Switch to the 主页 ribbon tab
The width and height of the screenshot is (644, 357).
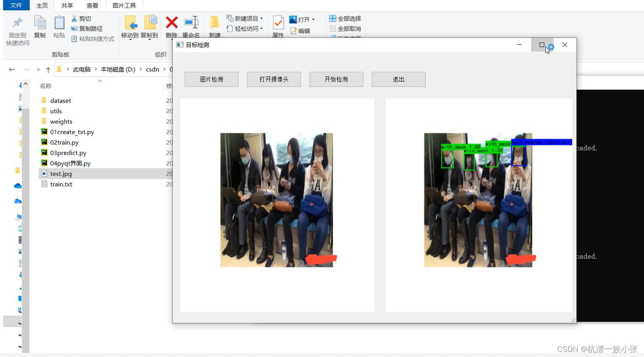[x=42, y=5]
